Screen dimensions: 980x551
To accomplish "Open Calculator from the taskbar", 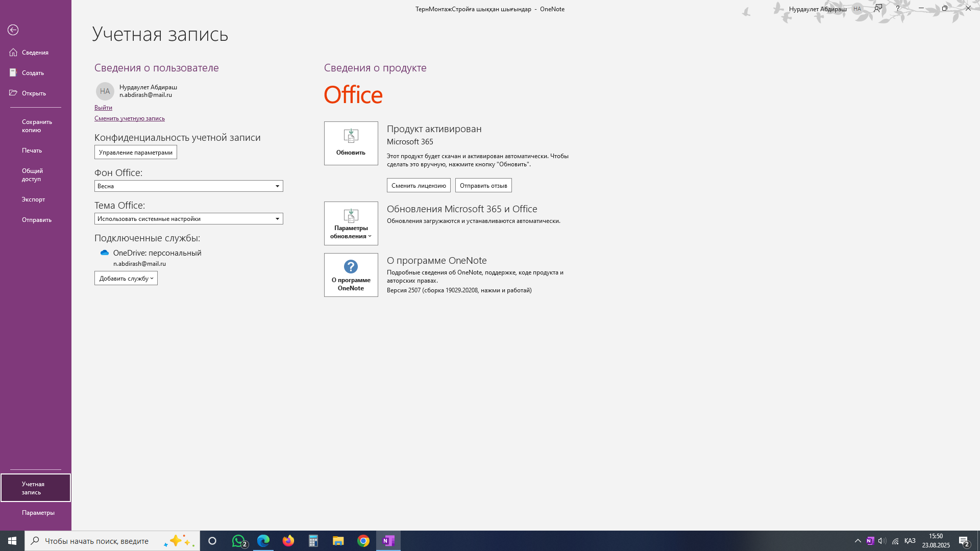I will click(x=313, y=541).
